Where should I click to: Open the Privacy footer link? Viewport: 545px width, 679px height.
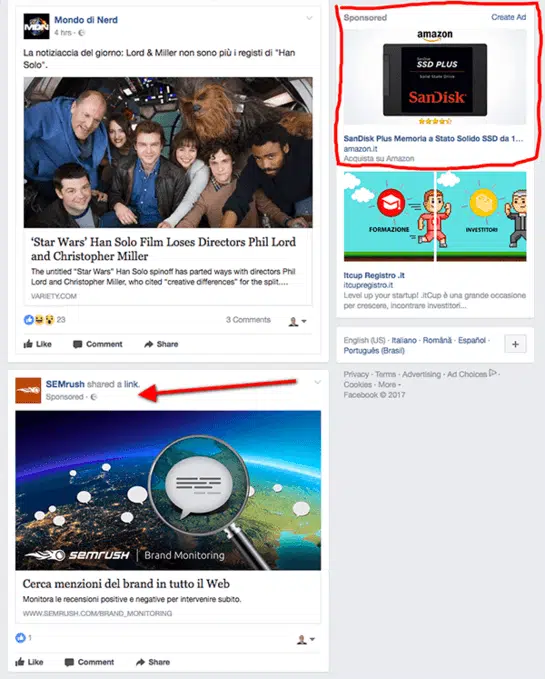click(356, 374)
